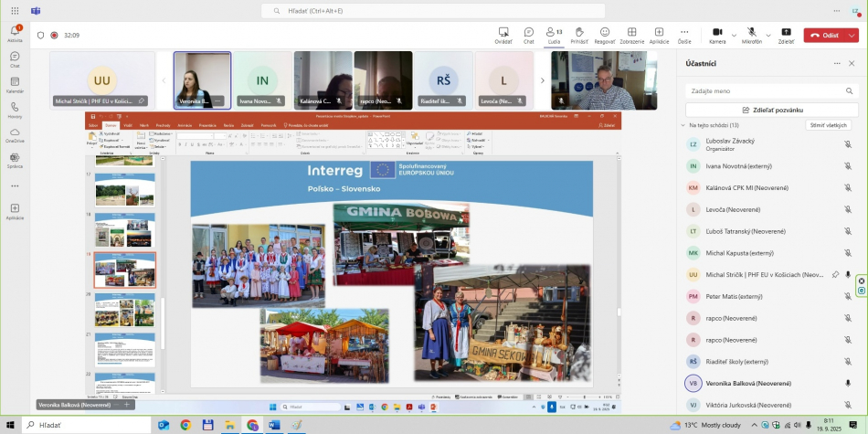
Task: Open the dropdown arrow beside Odísť
Action: click(x=852, y=36)
